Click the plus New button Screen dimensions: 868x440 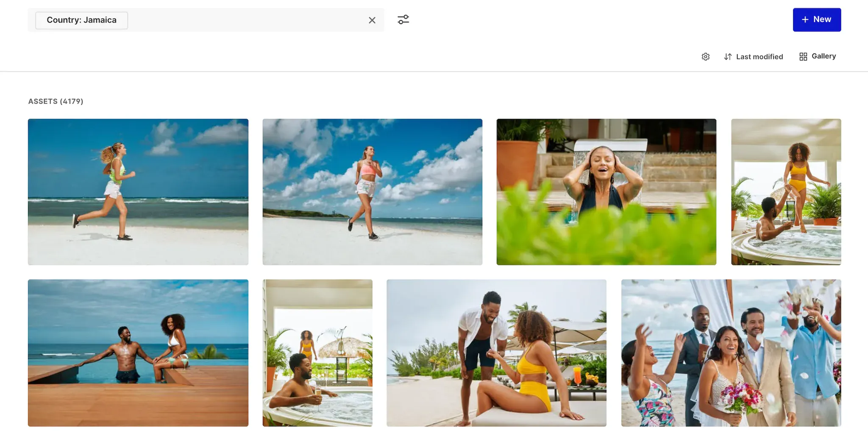[x=817, y=20]
